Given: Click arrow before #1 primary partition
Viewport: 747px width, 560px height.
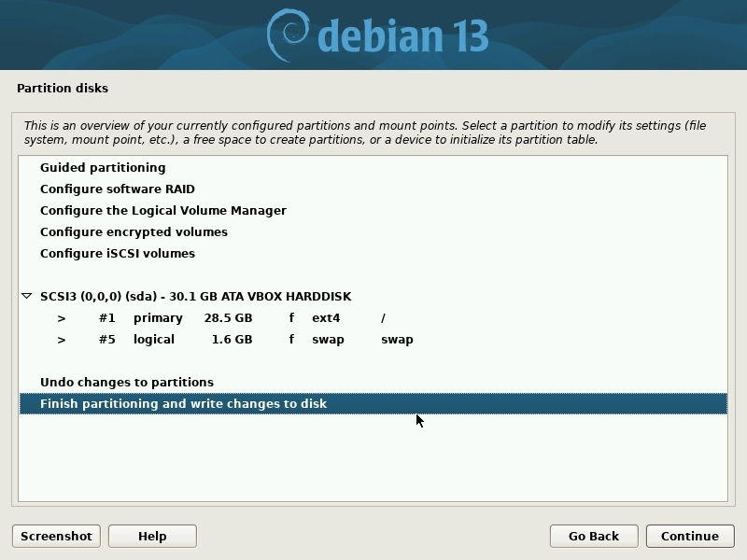Looking at the screenshot, I should [61, 318].
